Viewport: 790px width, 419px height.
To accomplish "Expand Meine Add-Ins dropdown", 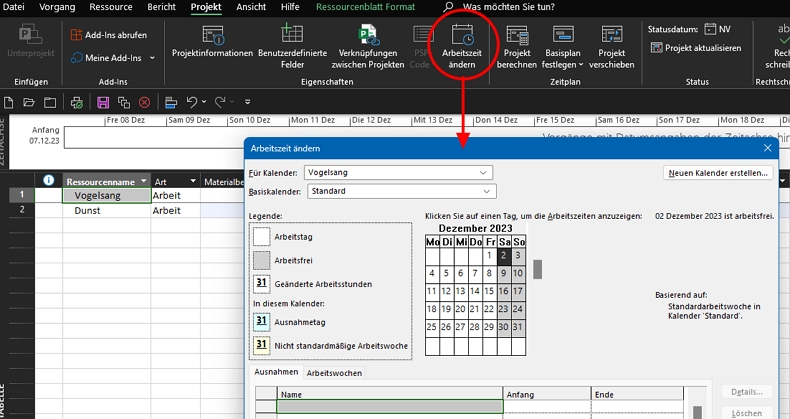I will (152, 58).
